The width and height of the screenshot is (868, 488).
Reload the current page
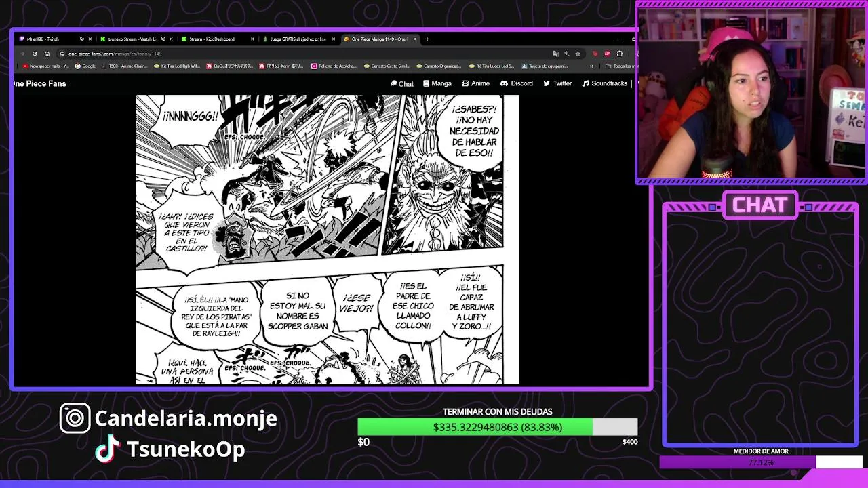(35, 54)
